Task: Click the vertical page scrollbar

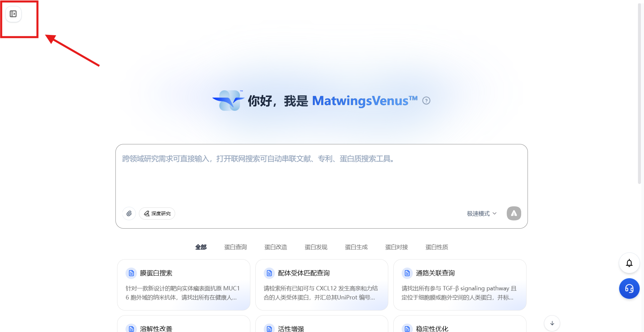Action: 639,94
